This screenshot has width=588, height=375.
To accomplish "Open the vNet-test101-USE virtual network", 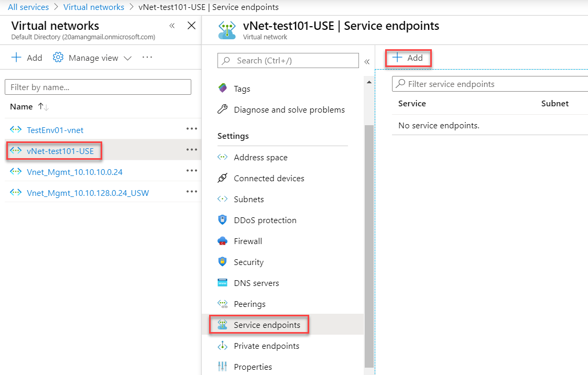I will tap(60, 151).
